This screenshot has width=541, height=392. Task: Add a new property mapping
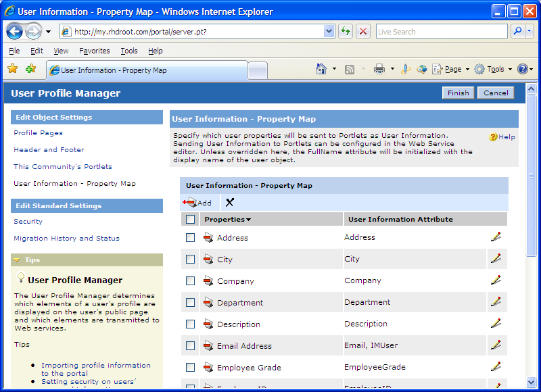pos(198,202)
